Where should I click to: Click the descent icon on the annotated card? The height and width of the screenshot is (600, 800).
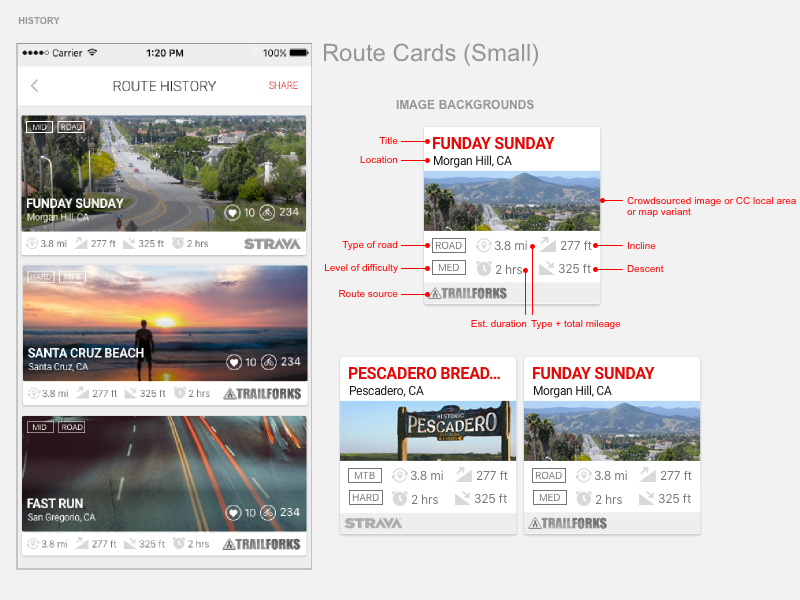(546, 268)
